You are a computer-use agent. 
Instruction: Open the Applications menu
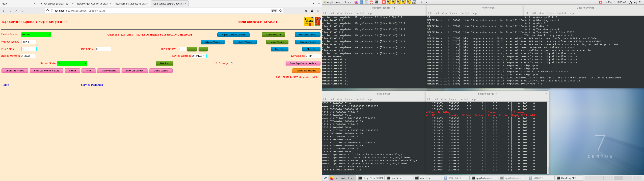pyautogui.click(x=334, y=2)
